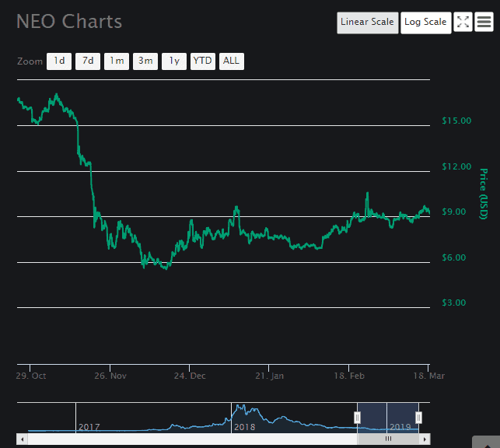Image resolution: width=500 pixels, height=448 pixels.
Task: Click the $6.00 axis label
Action: (454, 257)
